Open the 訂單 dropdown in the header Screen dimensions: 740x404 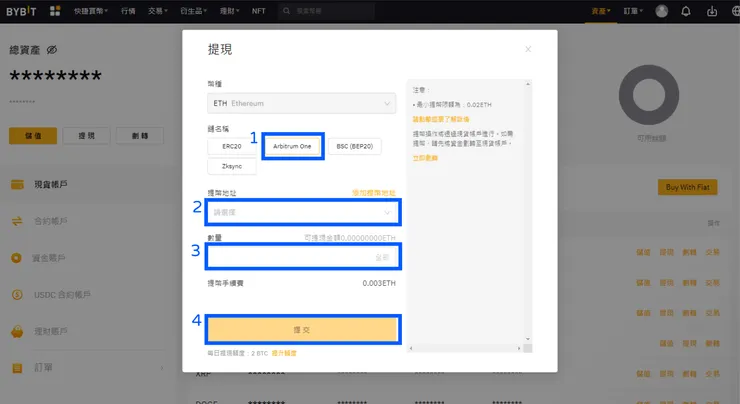[x=633, y=11]
